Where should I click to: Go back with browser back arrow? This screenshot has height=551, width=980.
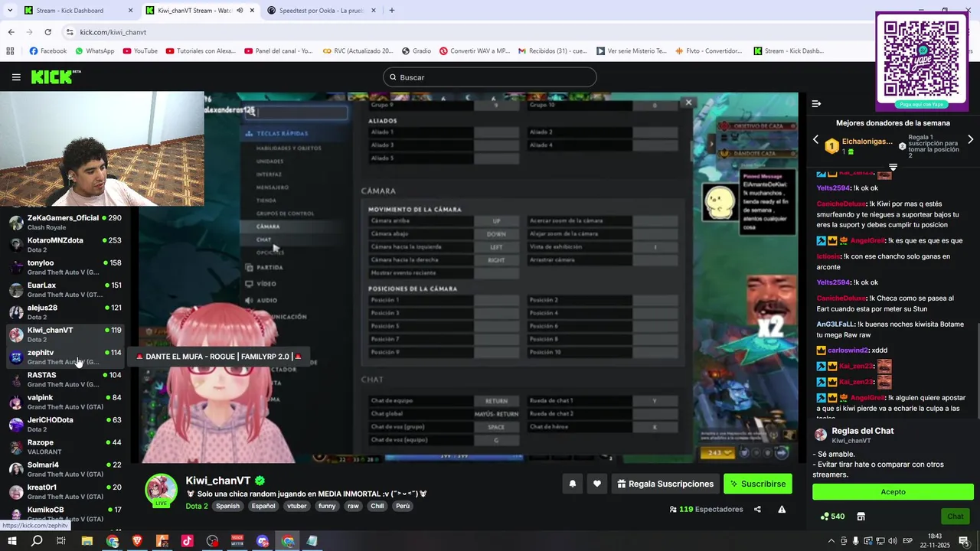pos(11,32)
